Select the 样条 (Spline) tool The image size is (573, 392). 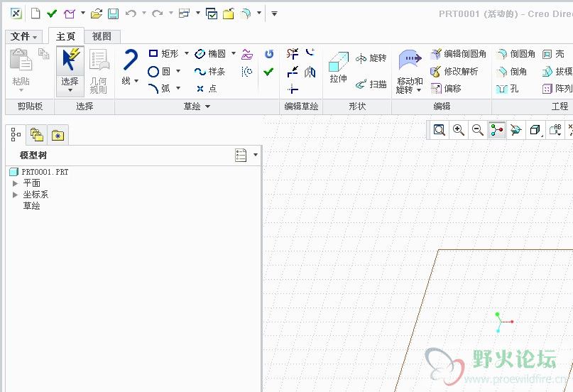(209, 71)
